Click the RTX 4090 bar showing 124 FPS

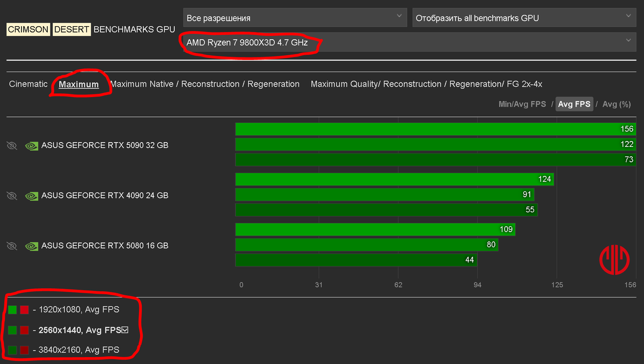[394, 179]
